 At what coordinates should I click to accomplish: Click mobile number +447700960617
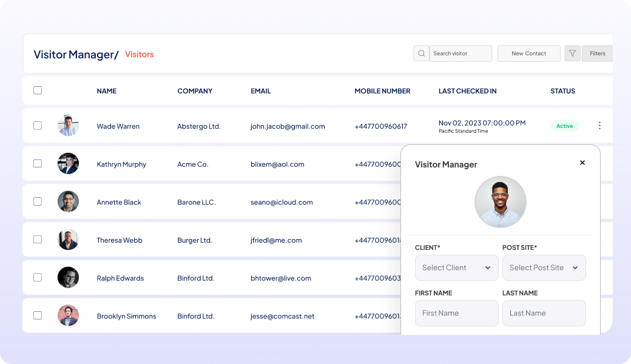pyautogui.click(x=380, y=126)
